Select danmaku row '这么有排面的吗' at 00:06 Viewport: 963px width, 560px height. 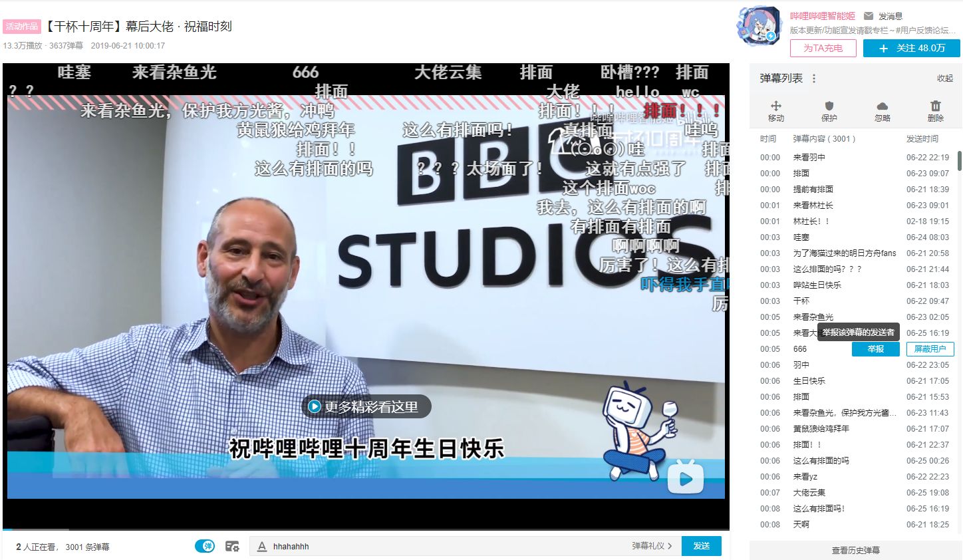[856, 461]
